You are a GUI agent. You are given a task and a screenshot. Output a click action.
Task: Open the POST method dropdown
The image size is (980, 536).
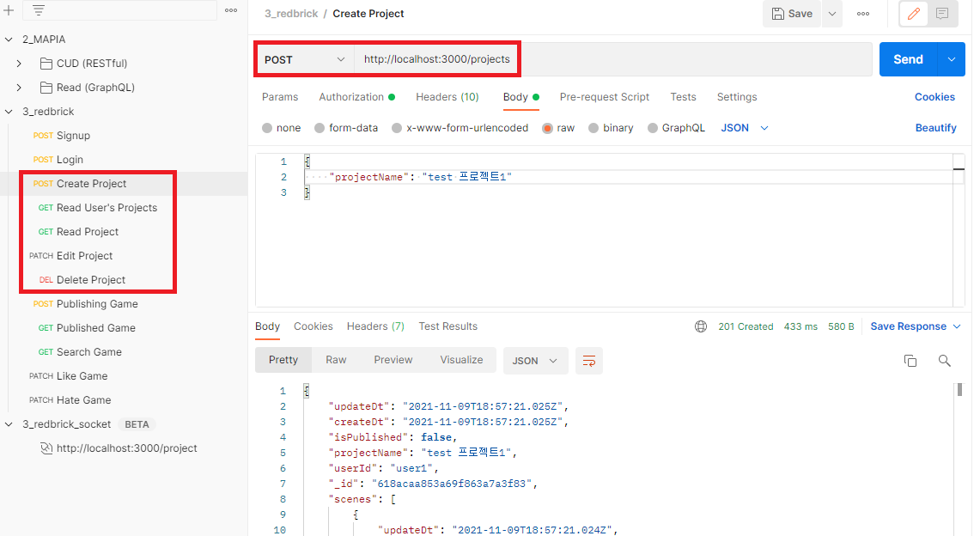303,58
